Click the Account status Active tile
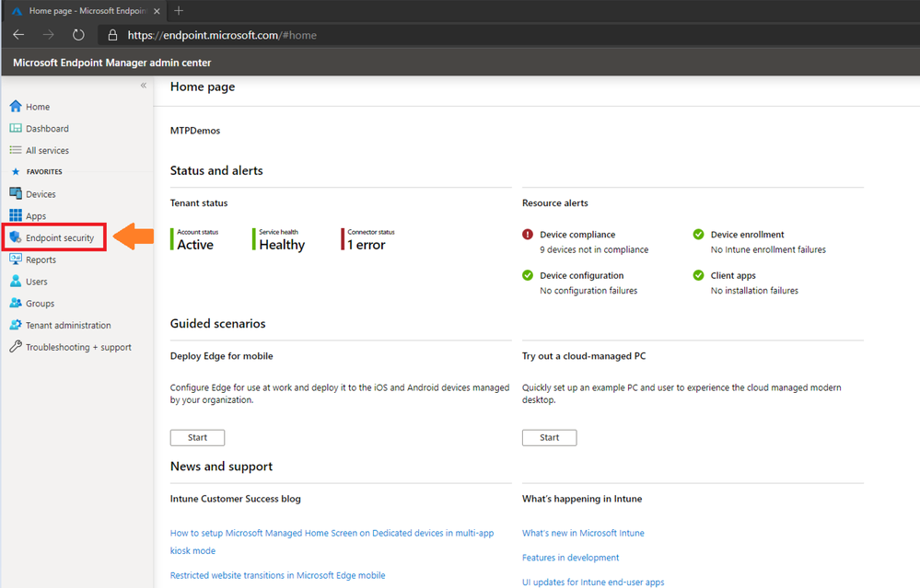The height and width of the screenshot is (588, 920). tap(195, 240)
